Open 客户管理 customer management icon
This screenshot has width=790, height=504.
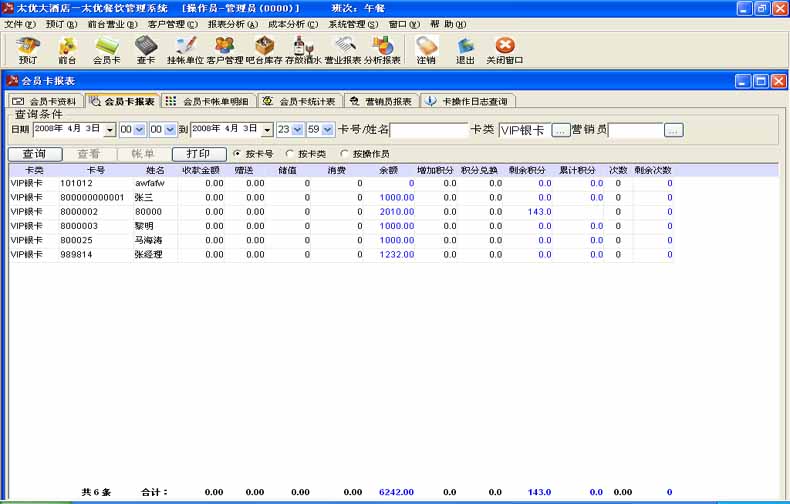(225, 48)
